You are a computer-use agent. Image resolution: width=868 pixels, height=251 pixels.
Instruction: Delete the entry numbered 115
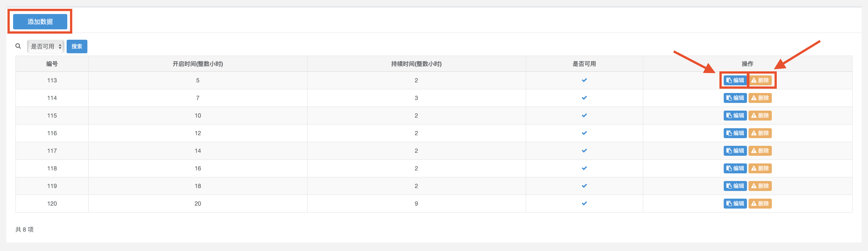click(760, 116)
